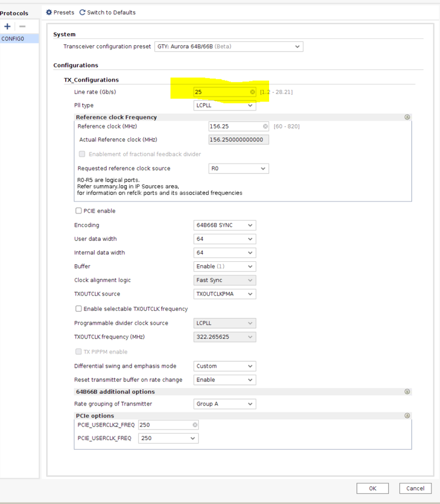Clear the Reference clock field using its X icon
440x504 pixels.
[265, 126]
